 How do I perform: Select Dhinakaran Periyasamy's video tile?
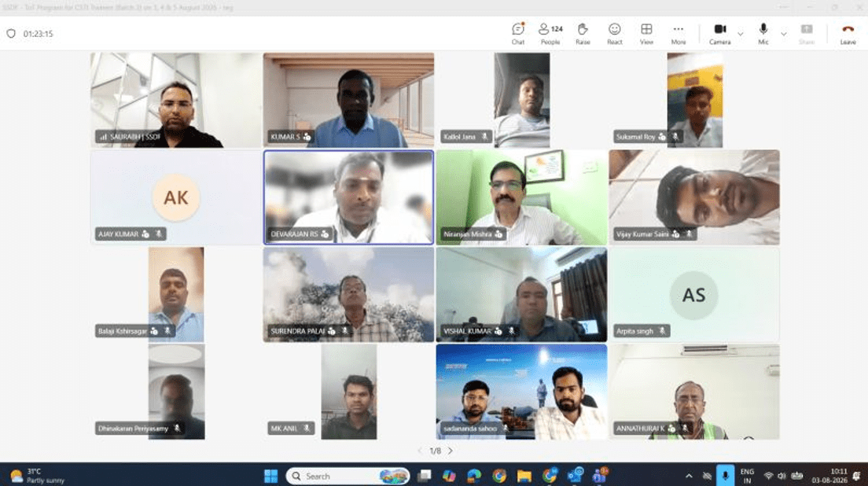click(176, 392)
